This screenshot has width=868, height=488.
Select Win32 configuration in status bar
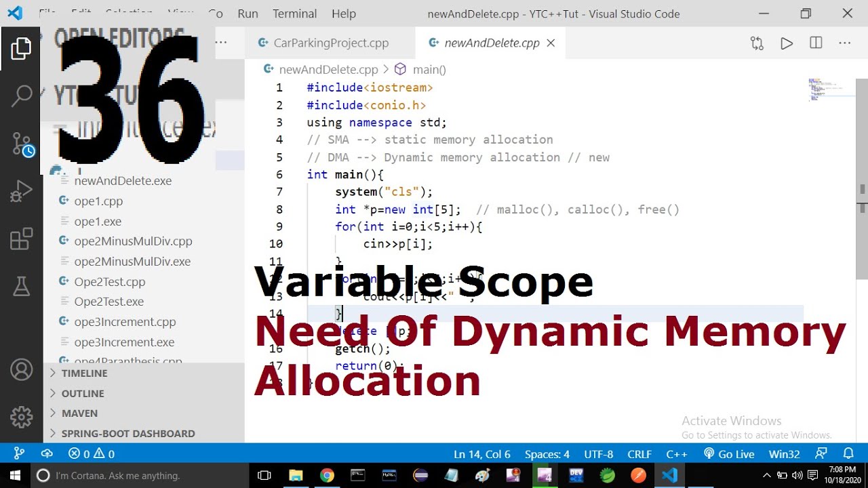784,454
